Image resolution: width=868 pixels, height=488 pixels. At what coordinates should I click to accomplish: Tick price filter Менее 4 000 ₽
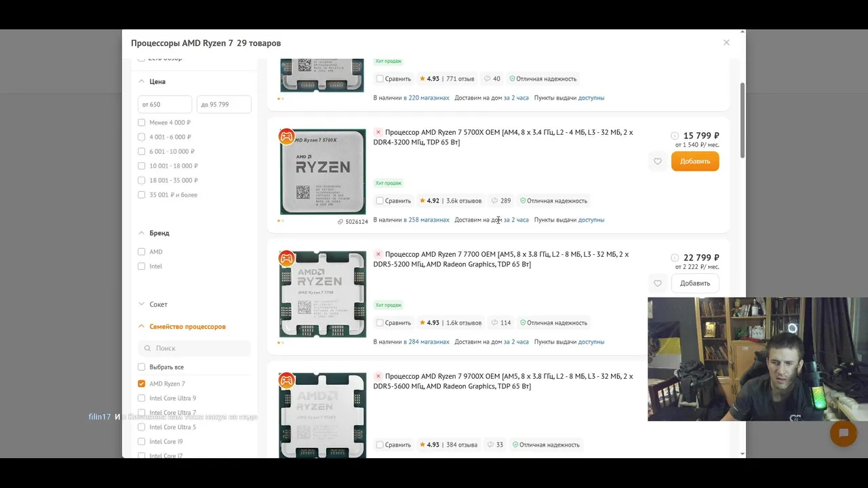(x=141, y=123)
